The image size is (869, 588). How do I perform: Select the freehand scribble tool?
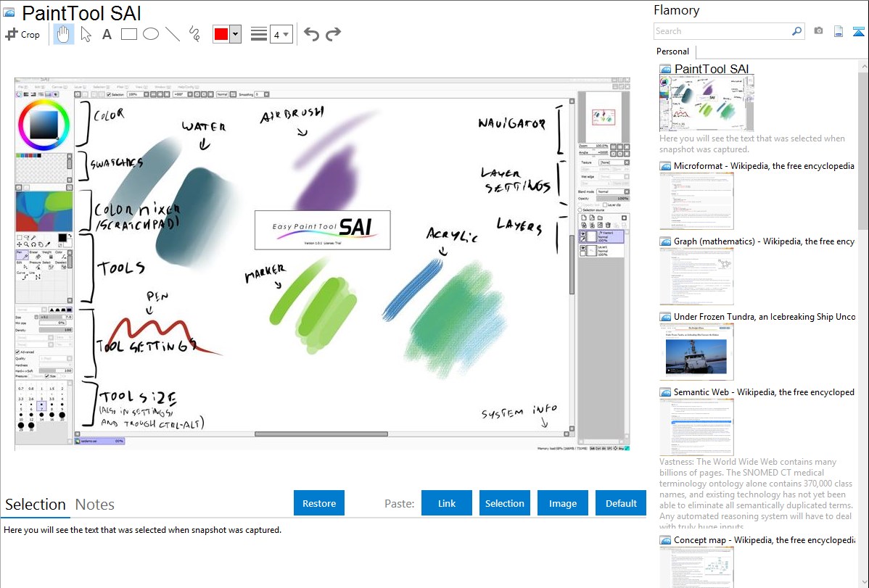click(x=194, y=34)
